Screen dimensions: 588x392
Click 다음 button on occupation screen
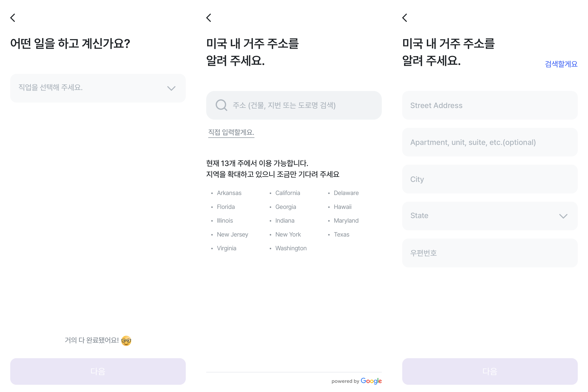coord(98,371)
